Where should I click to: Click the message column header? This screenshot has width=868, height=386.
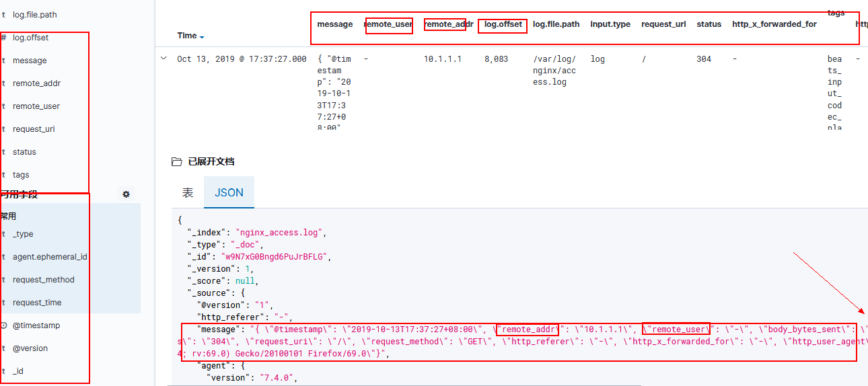[x=335, y=24]
